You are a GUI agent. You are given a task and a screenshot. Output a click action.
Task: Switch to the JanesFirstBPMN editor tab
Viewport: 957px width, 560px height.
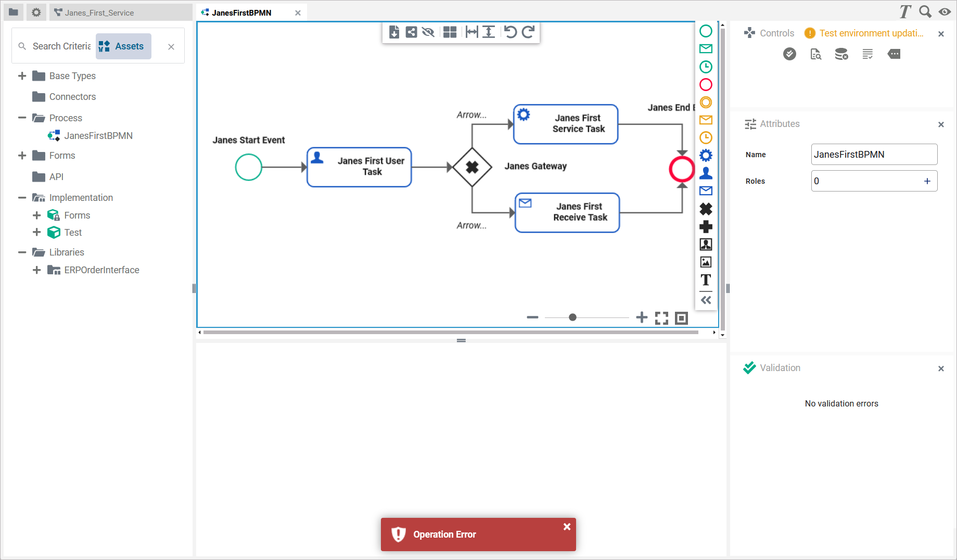pos(241,12)
